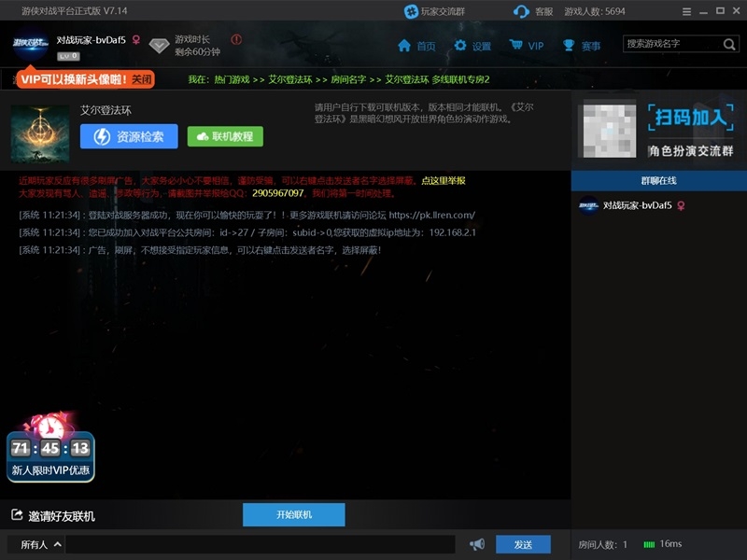Open the 联机教程 tutorial button
Viewport: 747px width, 560px height.
coord(225,136)
